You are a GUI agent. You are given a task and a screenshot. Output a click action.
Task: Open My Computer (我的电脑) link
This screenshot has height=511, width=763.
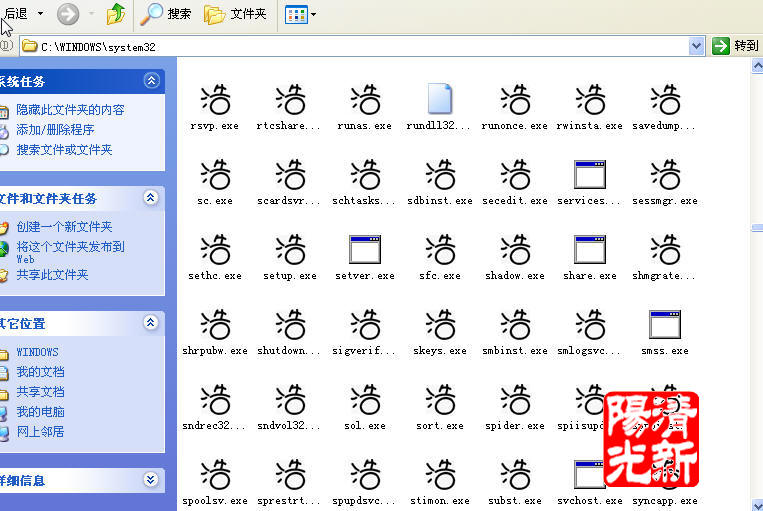[x=40, y=412]
